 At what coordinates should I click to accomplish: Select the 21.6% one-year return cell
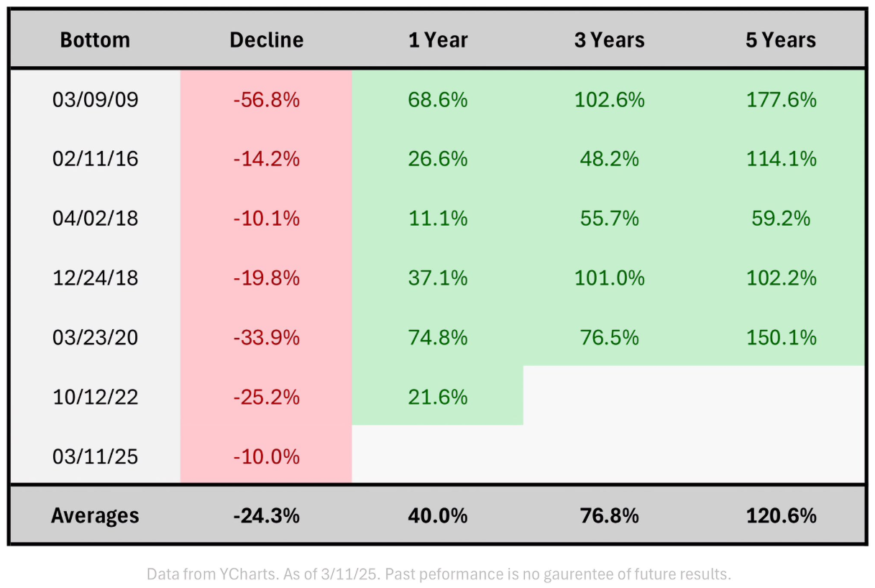(x=438, y=396)
